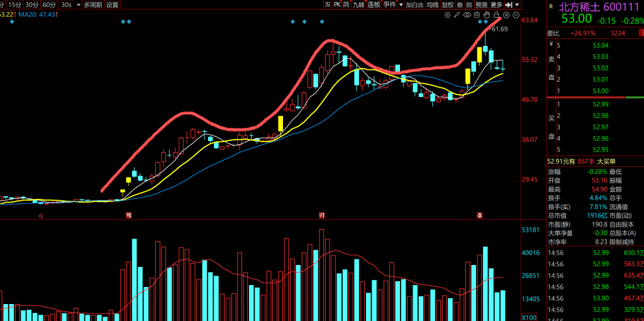Click the skip-to-end arrow icon
Image resolution: width=644 pixels, height=321 pixels.
tap(509, 4)
